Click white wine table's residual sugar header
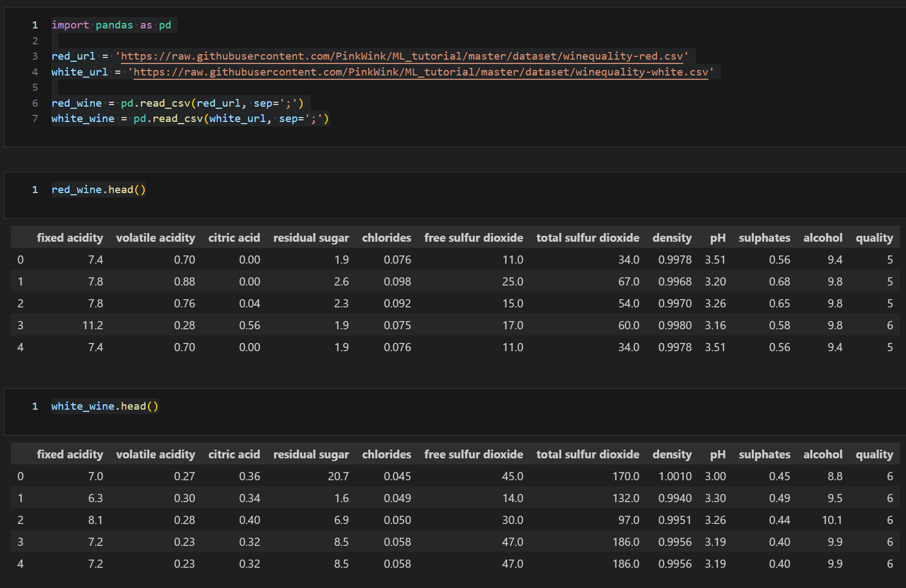 [x=311, y=455]
